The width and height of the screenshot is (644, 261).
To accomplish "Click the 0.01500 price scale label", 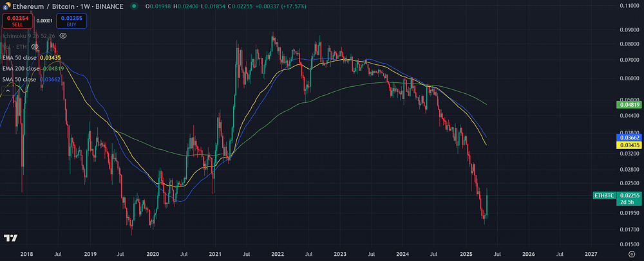I will coord(629,244).
